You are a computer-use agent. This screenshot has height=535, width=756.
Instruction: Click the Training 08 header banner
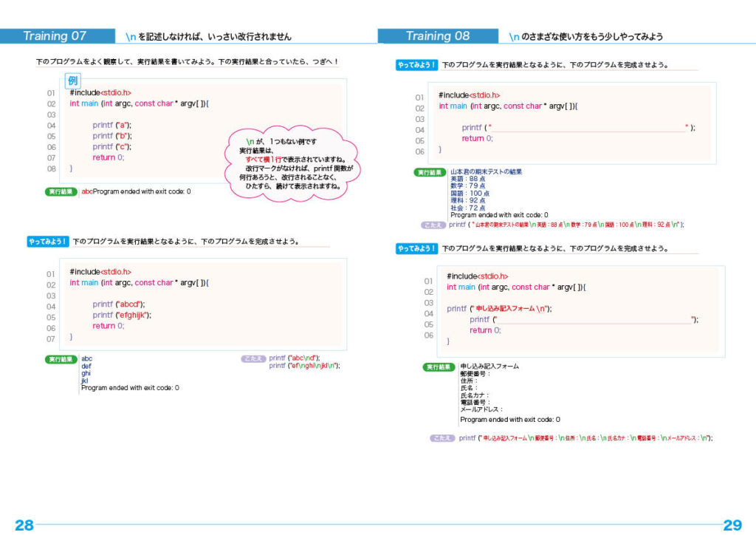click(438, 36)
